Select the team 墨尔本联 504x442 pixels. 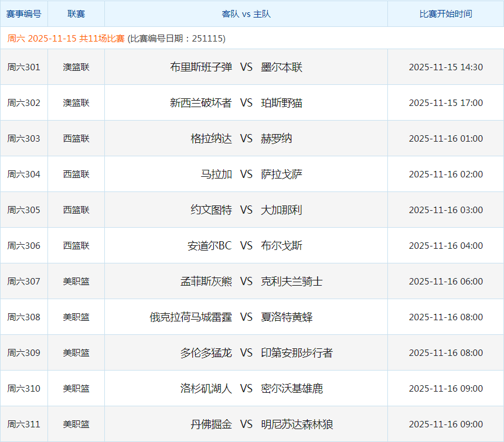[x=281, y=67]
